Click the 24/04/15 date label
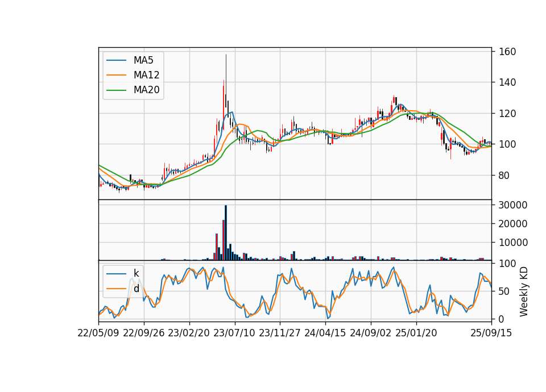This screenshot has width=546, height=392. 325,333
